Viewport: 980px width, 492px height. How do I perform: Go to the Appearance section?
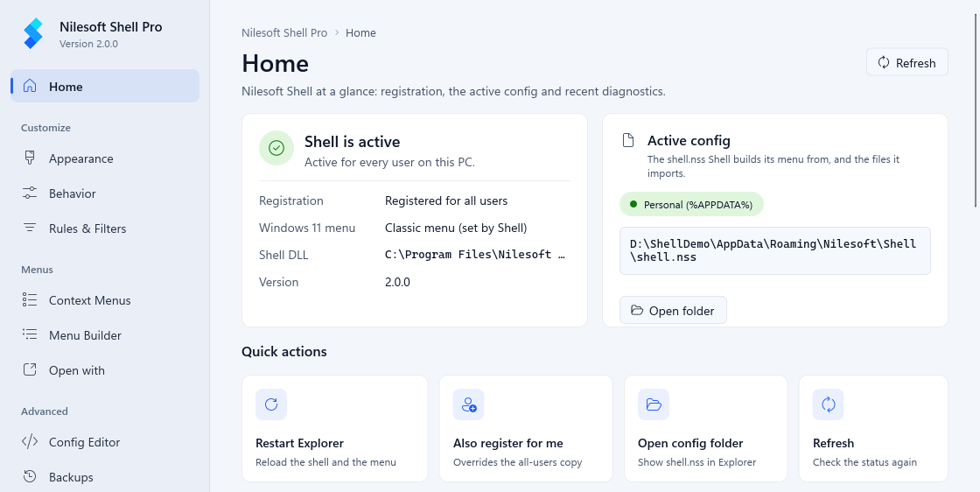coord(105,158)
